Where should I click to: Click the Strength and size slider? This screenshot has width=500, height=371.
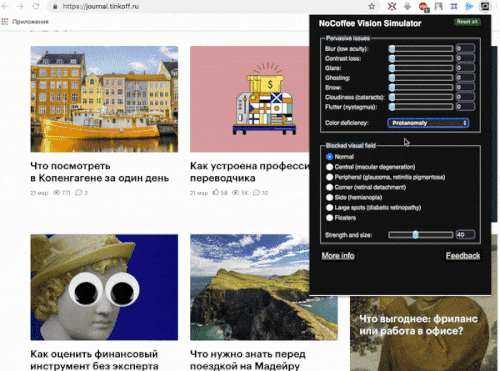click(x=421, y=235)
